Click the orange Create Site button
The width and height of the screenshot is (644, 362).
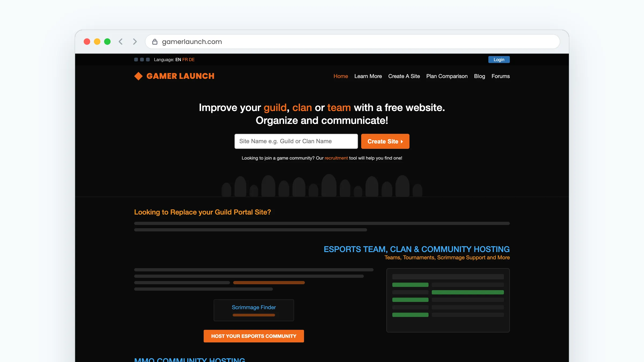pyautogui.click(x=385, y=141)
